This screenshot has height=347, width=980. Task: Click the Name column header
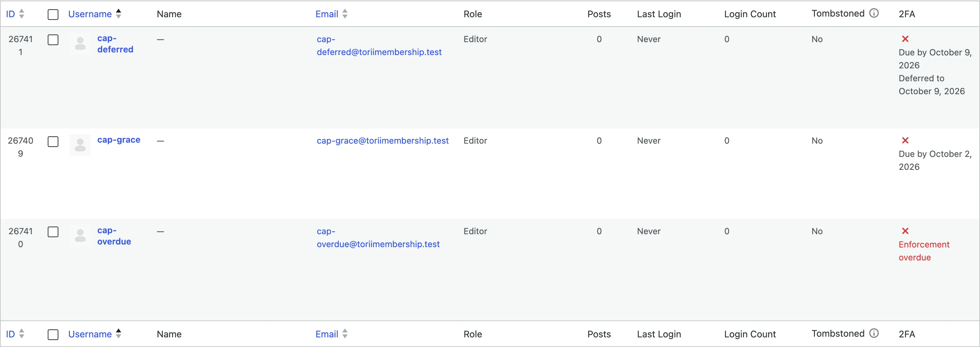coord(169,14)
